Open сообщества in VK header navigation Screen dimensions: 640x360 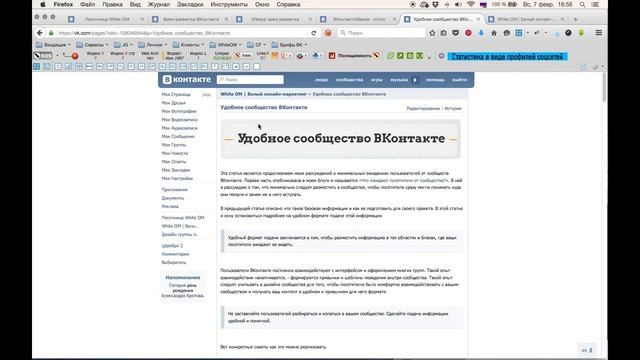tap(349, 80)
